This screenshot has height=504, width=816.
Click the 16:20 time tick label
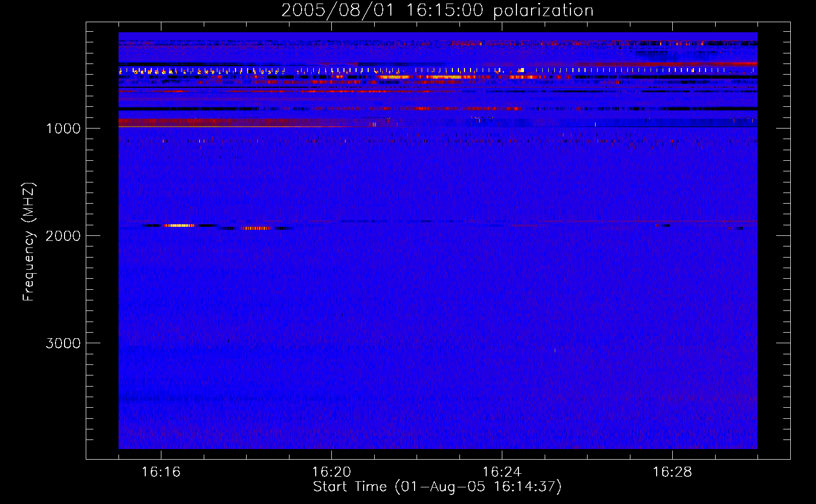tap(331, 472)
